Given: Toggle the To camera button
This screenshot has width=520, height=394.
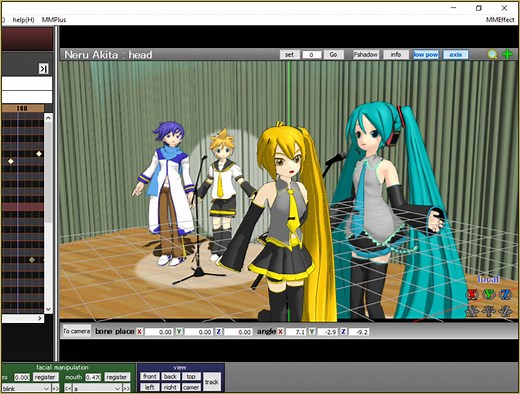Looking at the screenshot, I should pyautogui.click(x=77, y=331).
